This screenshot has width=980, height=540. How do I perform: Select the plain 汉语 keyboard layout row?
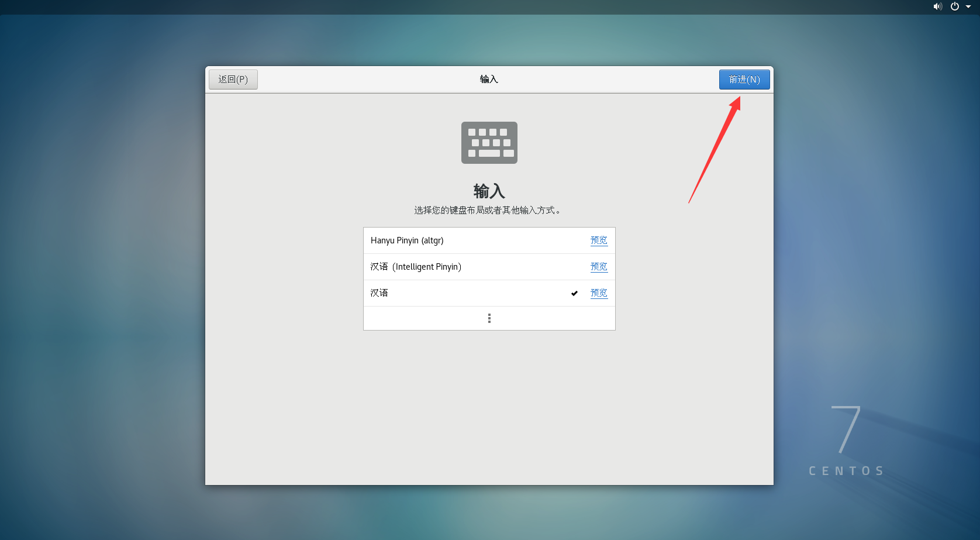(x=379, y=293)
